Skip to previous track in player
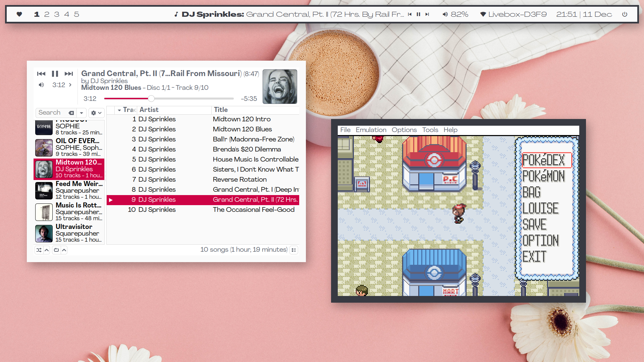Image resolution: width=644 pixels, height=362 pixels. pos(41,74)
